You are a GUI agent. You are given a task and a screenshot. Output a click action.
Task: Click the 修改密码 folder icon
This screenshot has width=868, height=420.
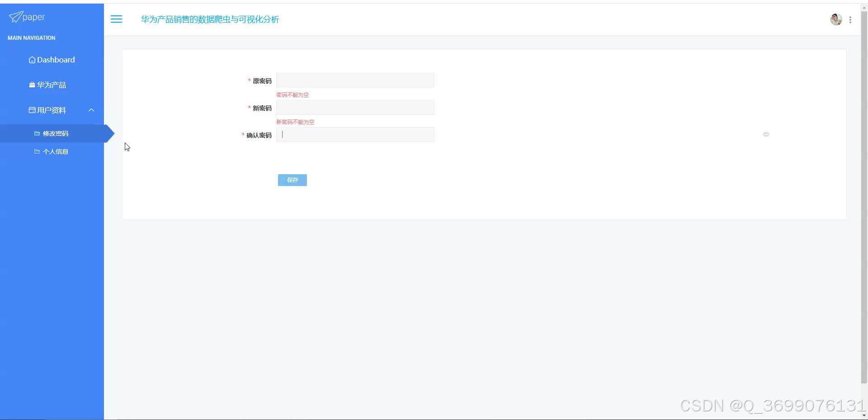[x=37, y=134]
